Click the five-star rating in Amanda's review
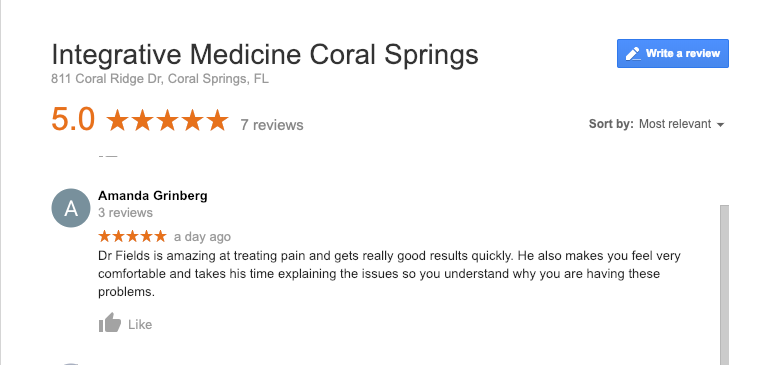The width and height of the screenshot is (779, 365). pyautogui.click(x=133, y=236)
